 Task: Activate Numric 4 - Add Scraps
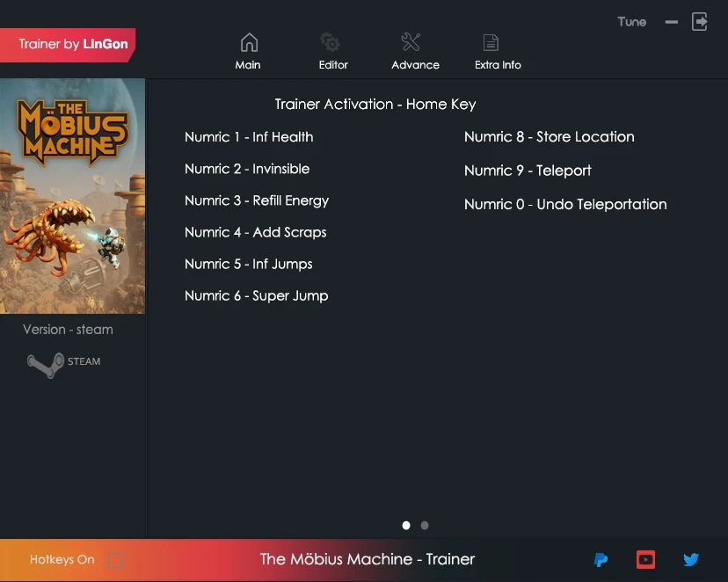(x=255, y=232)
